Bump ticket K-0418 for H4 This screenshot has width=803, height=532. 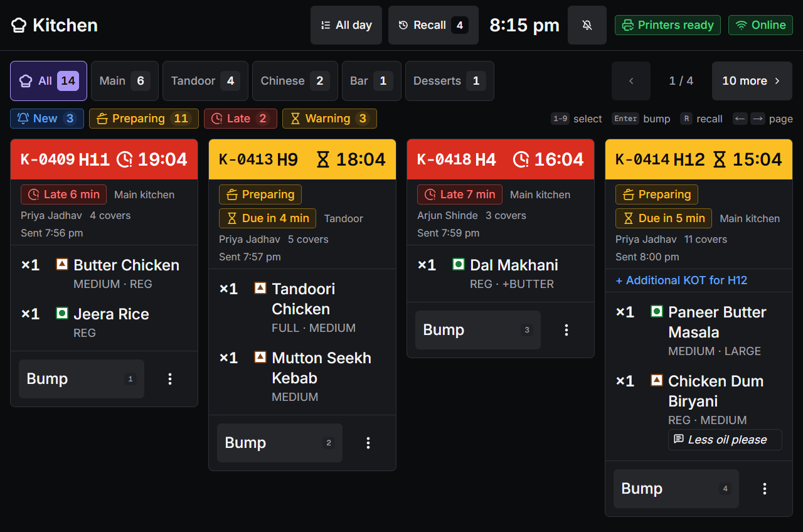point(478,330)
